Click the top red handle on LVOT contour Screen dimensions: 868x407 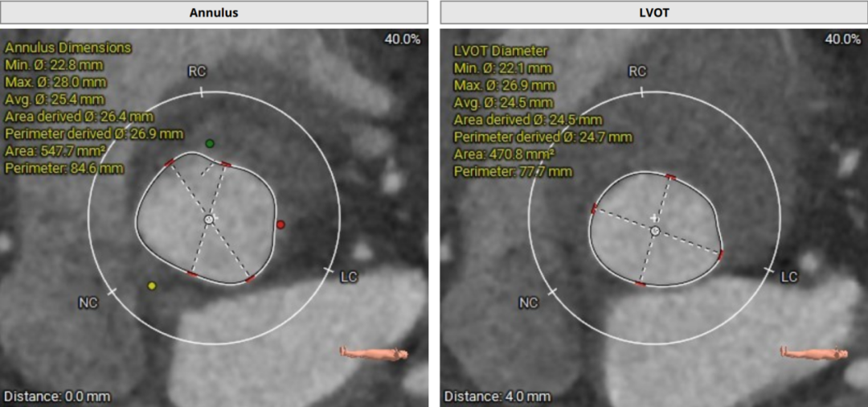pyautogui.click(x=670, y=177)
